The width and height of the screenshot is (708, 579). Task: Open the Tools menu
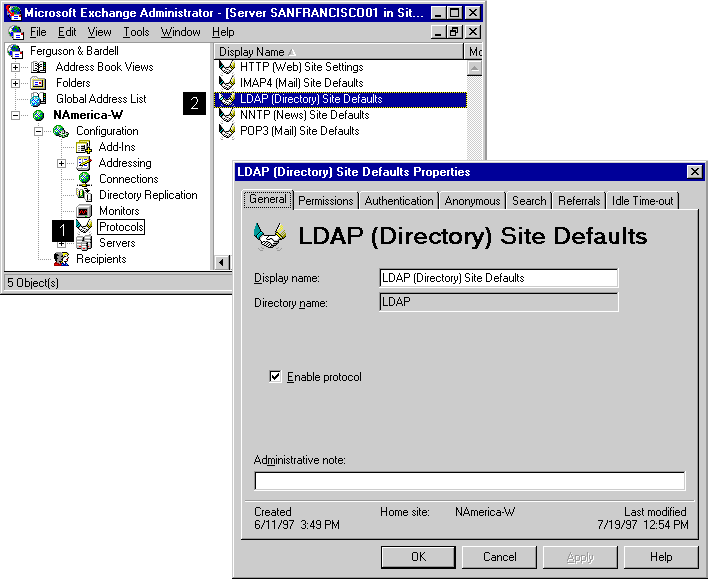click(136, 33)
